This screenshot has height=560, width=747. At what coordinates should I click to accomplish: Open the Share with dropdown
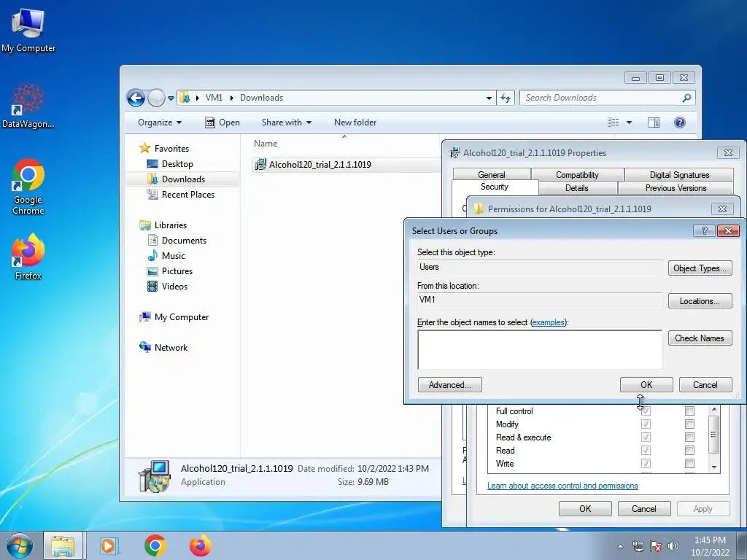(x=286, y=122)
